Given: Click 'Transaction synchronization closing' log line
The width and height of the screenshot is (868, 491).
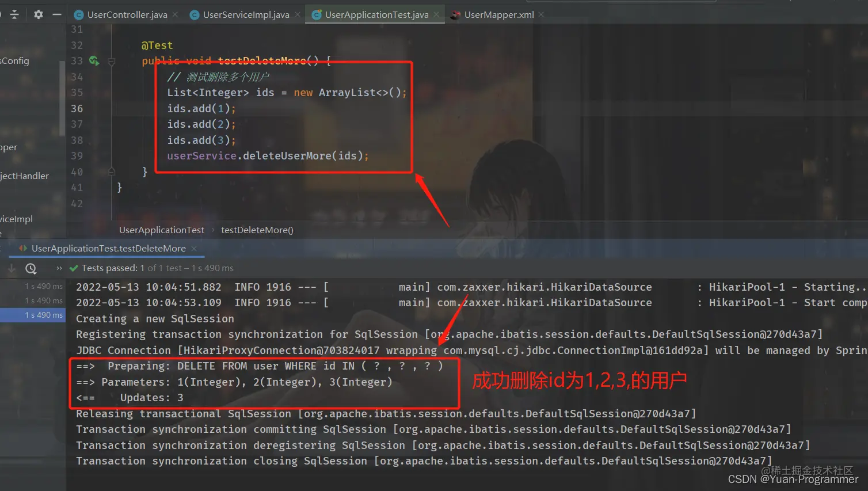Looking at the screenshot, I should [424, 461].
